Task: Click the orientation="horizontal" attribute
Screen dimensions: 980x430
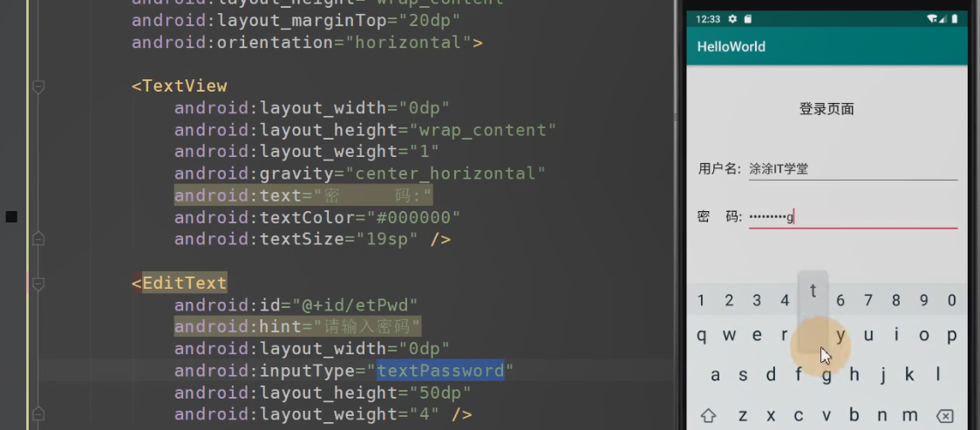Action: pyautogui.click(x=302, y=43)
